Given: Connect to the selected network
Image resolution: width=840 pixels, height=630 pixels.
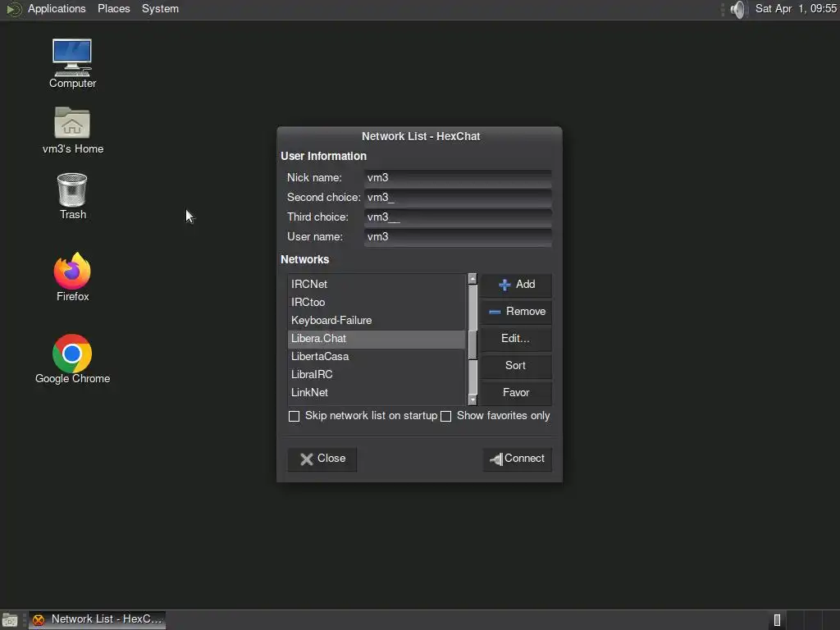Looking at the screenshot, I should [x=518, y=459].
